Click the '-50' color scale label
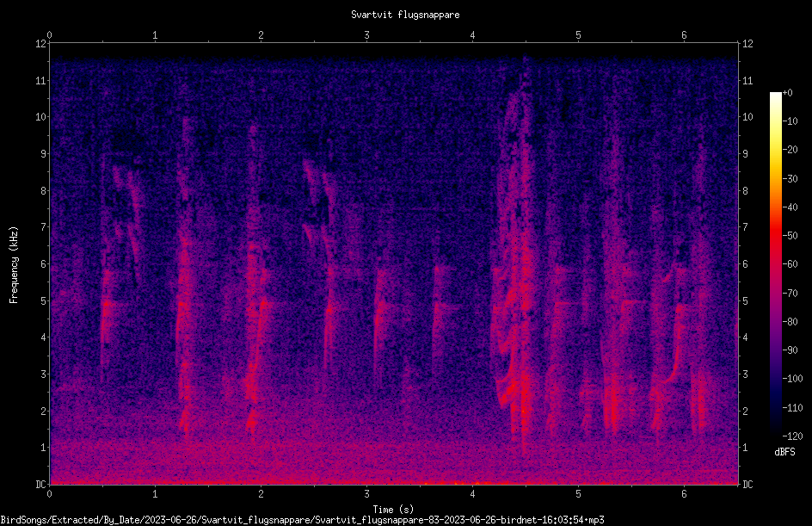 790,236
